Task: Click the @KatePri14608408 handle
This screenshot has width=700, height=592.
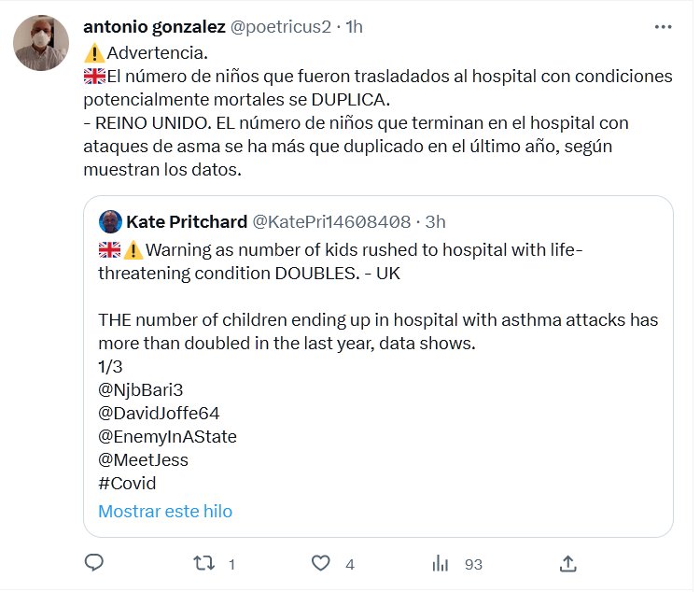Action: [x=331, y=221]
